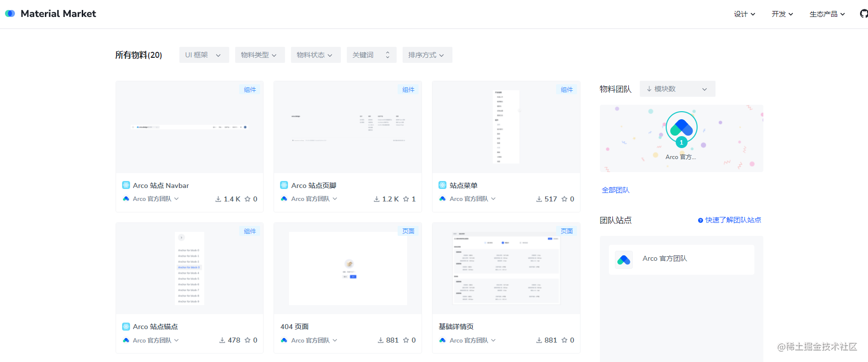Screen dimensions: 868x362
Task: Open the 站点菜单 material title
Action: tap(463, 185)
